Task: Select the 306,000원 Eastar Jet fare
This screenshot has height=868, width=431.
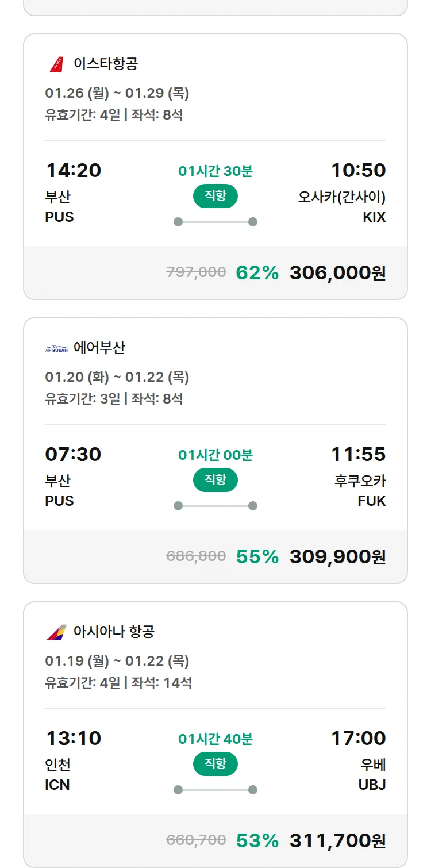Action: 337,272
